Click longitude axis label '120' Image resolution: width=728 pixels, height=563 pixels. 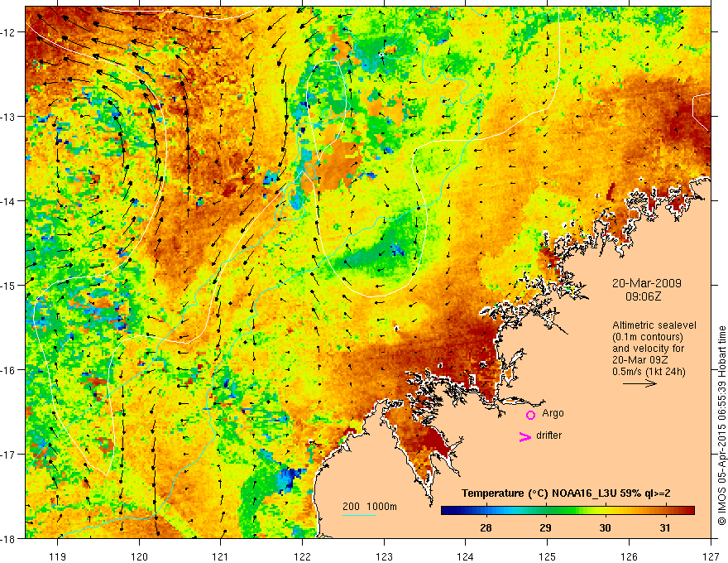(139, 556)
